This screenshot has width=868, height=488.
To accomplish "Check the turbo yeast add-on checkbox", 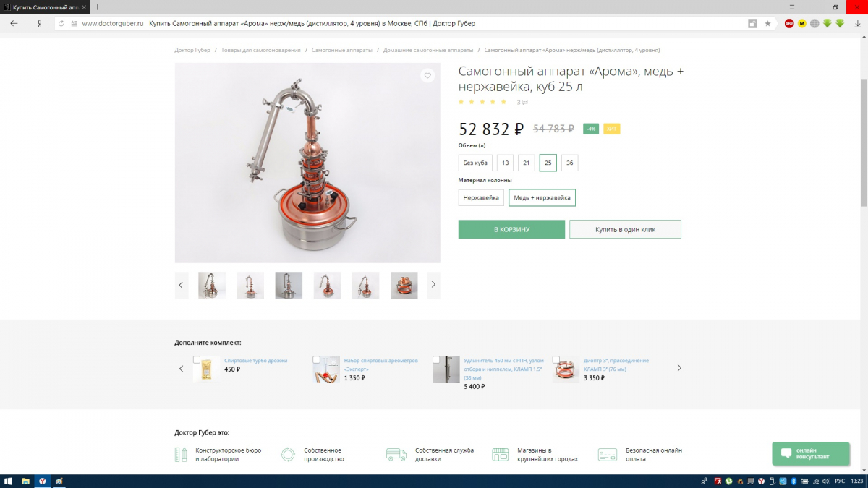I will pos(197,359).
